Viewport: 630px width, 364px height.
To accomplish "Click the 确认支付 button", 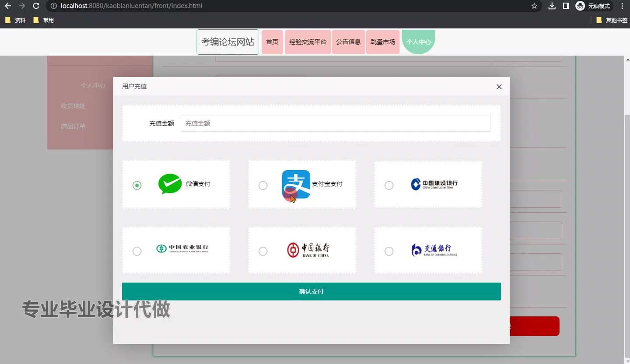I will tap(311, 291).
